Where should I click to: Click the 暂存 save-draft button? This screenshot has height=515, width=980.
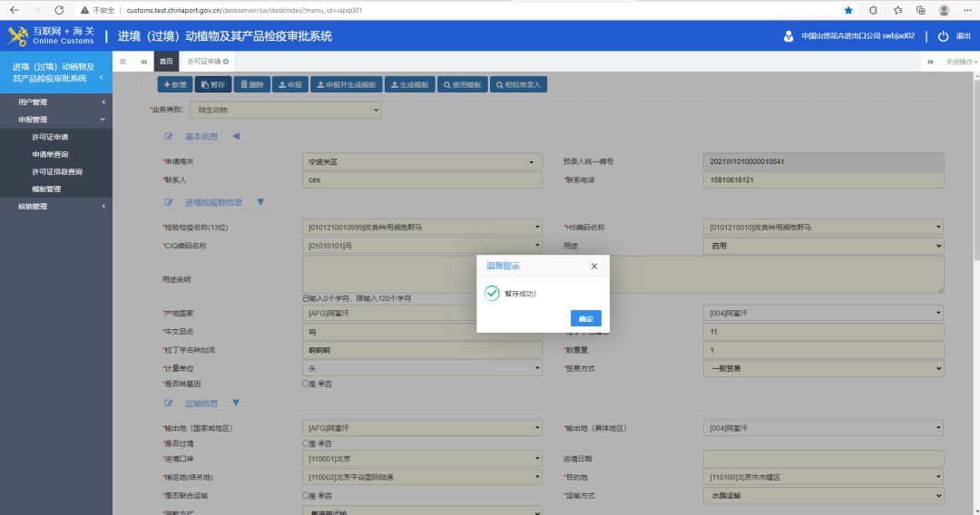pos(213,85)
